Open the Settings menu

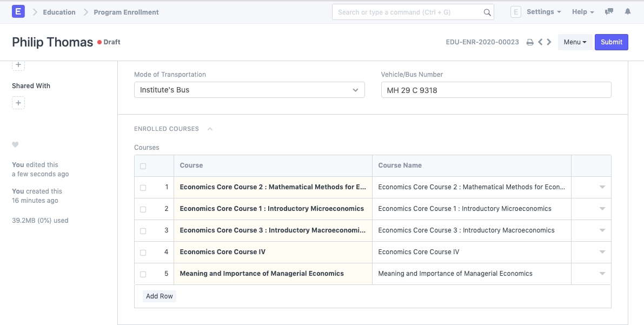pos(543,12)
